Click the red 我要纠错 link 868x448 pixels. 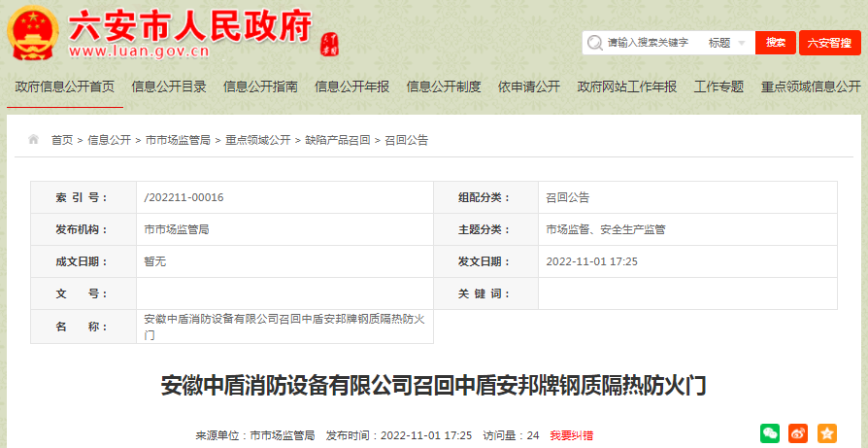(x=572, y=435)
